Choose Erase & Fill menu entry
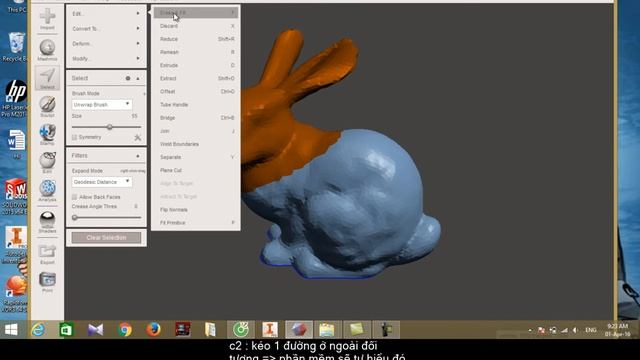640x360 pixels. (x=196, y=13)
